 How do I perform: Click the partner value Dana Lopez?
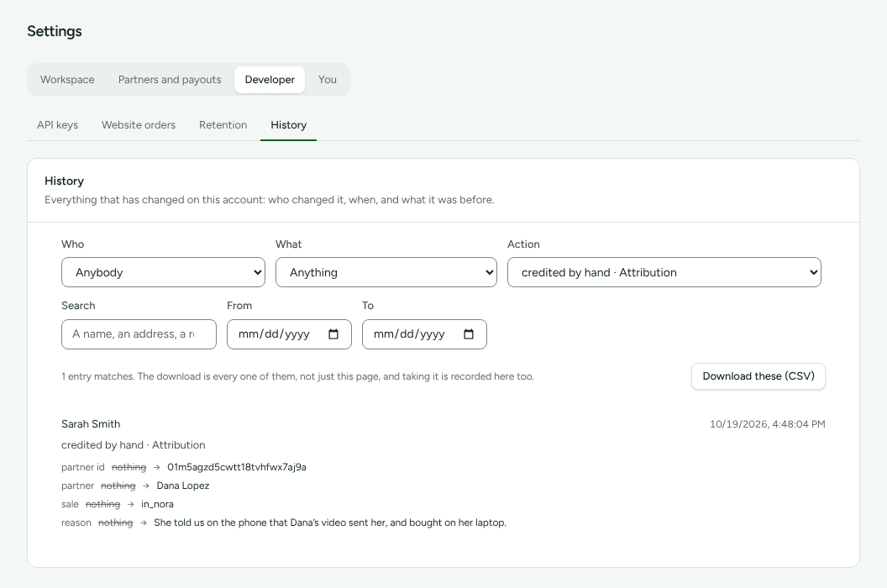click(x=183, y=486)
